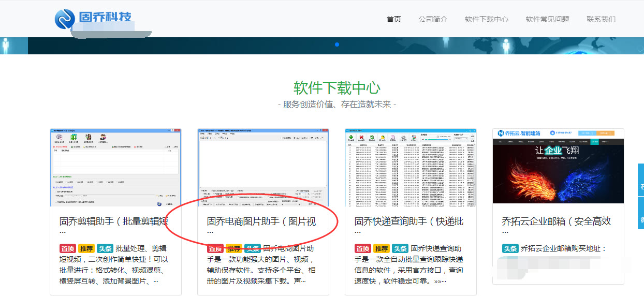
Task: Go to 软件下载中心 in the navigation
Action: tap(487, 19)
